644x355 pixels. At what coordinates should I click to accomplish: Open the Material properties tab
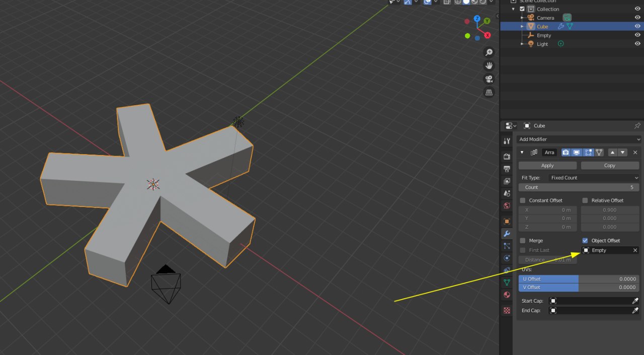(507, 295)
